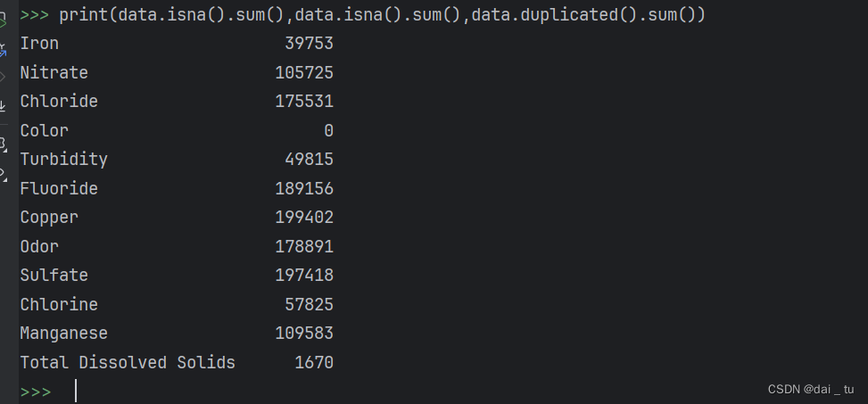Select the value 199402
Image resolution: width=868 pixels, height=404 pixels.
(304, 218)
